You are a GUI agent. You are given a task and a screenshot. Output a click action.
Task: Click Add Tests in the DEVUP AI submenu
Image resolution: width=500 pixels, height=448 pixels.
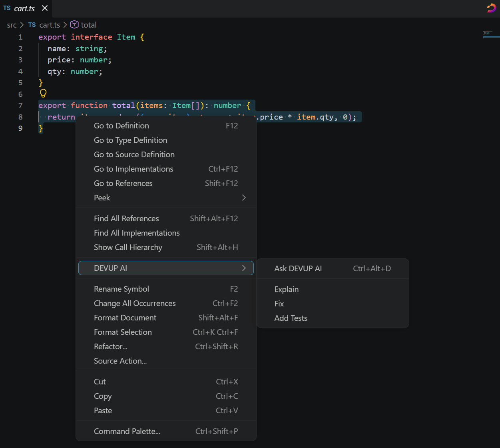(333, 318)
